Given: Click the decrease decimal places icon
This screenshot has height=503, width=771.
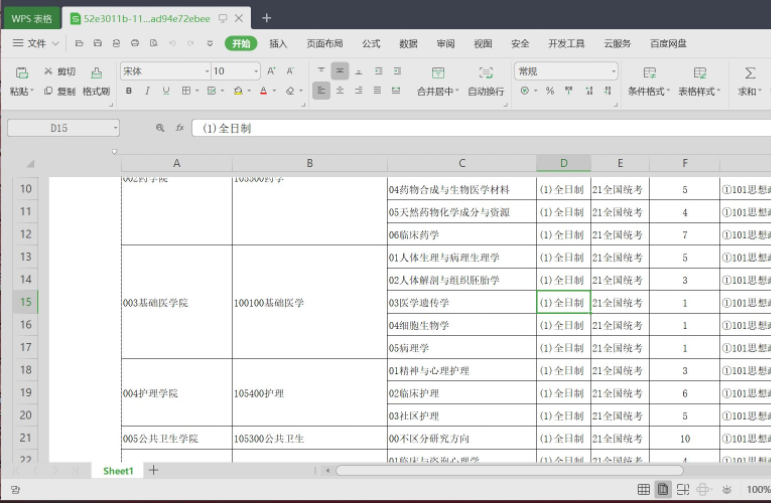Looking at the screenshot, I should pyautogui.click(x=608, y=91).
